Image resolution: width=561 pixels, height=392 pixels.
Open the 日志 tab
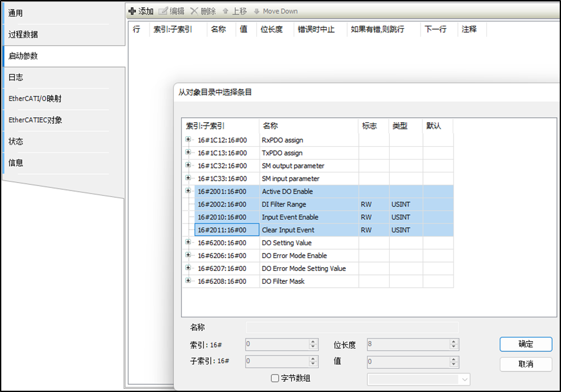pyautogui.click(x=16, y=77)
